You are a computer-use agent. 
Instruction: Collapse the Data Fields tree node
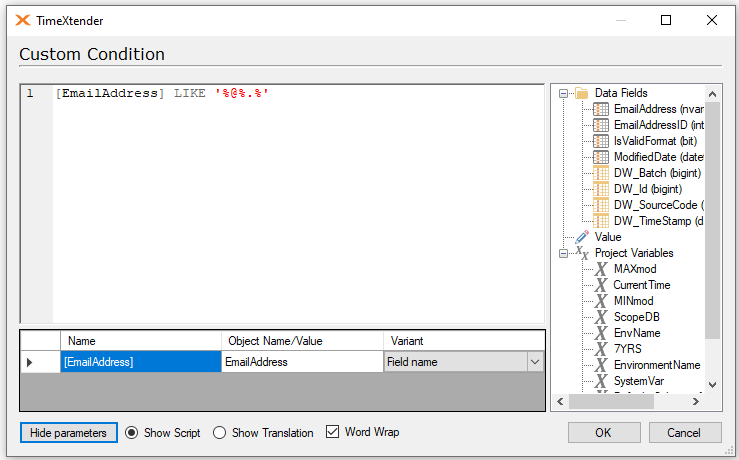pos(563,93)
